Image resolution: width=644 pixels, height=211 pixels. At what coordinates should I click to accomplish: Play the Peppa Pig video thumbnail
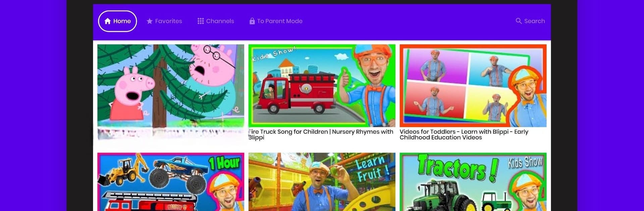tap(171, 86)
